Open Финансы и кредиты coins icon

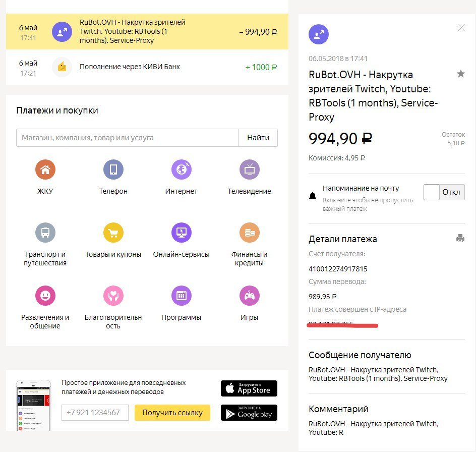pos(249,233)
